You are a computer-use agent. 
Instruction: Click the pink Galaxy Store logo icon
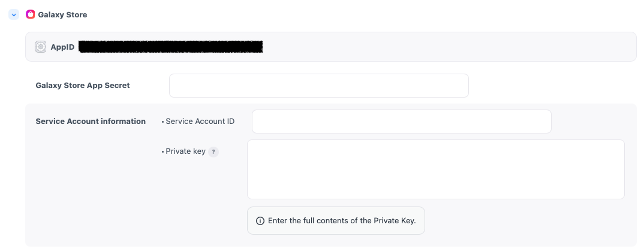point(30,14)
